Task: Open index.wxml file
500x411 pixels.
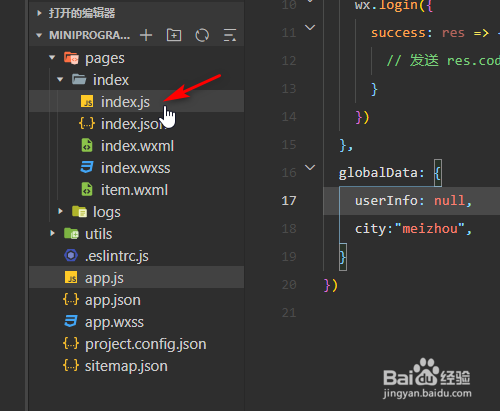Action: (137, 146)
